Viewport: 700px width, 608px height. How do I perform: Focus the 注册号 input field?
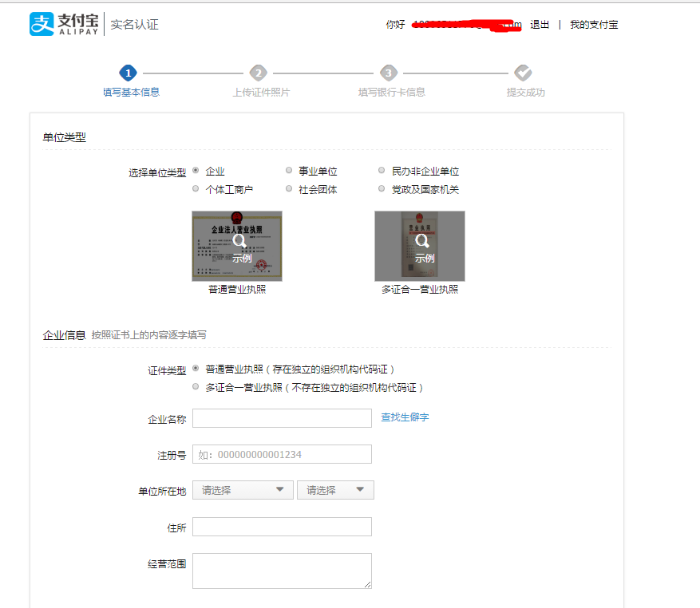(282, 454)
